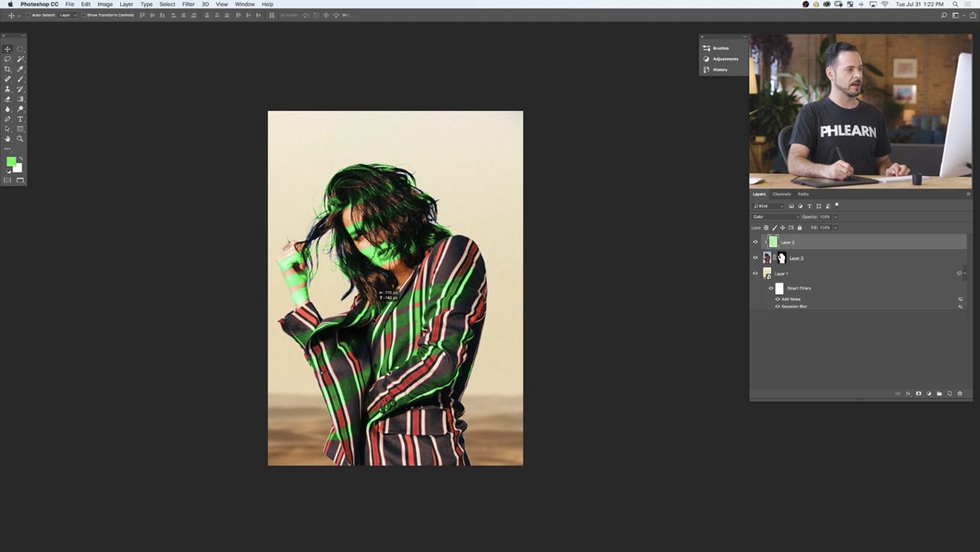Open the Layers panel options menu
Screen dimensions: 980x552
click(969, 194)
